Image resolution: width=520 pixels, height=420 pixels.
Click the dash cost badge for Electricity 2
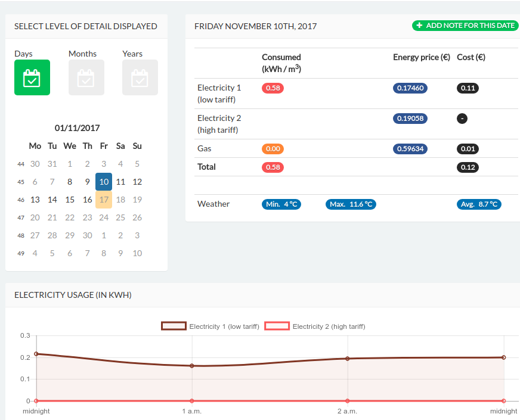point(462,119)
